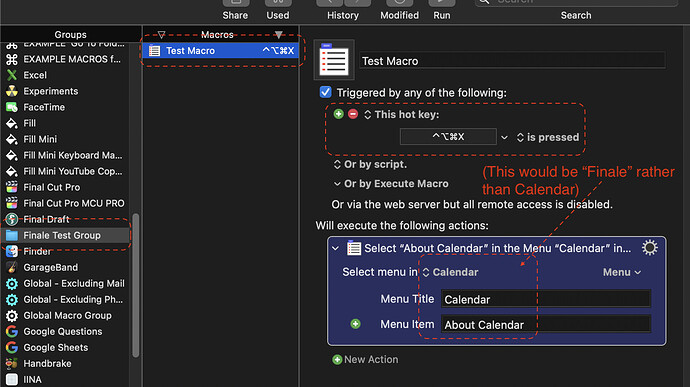This screenshot has height=387, width=690.
Task: Click the Groups column header
Action: tap(70, 34)
